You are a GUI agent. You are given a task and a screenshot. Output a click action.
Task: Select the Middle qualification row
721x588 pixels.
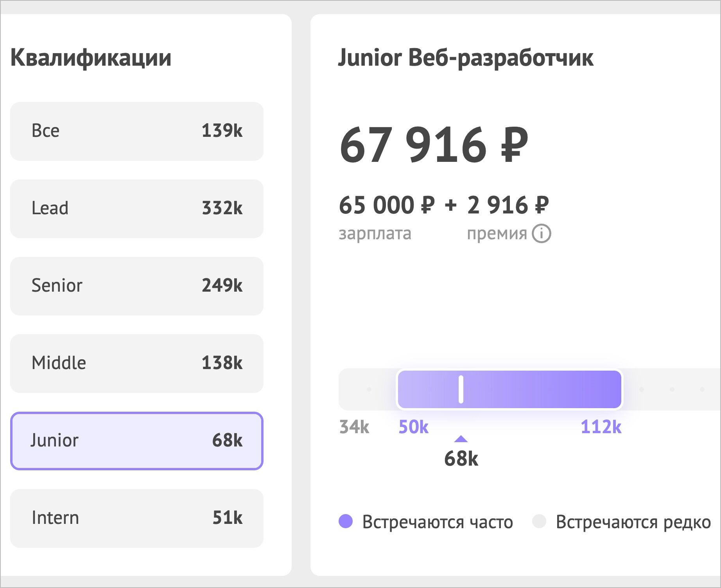click(137, 363)
